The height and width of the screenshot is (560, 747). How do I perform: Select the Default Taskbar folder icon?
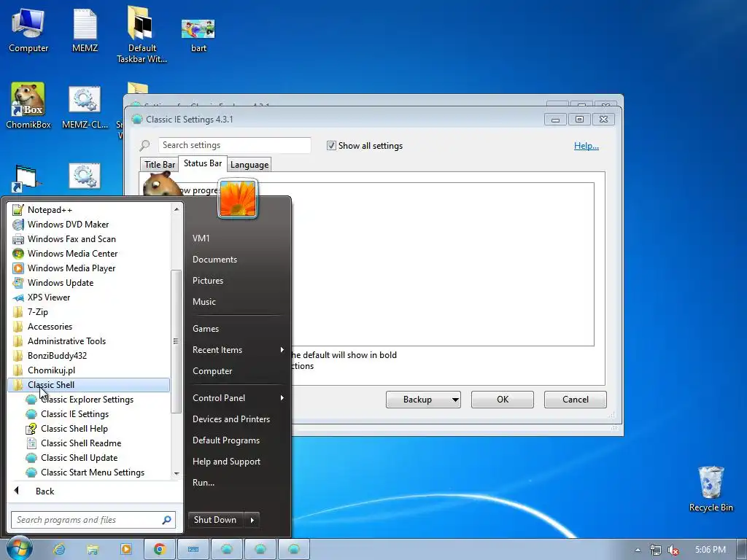pos(142,34)
